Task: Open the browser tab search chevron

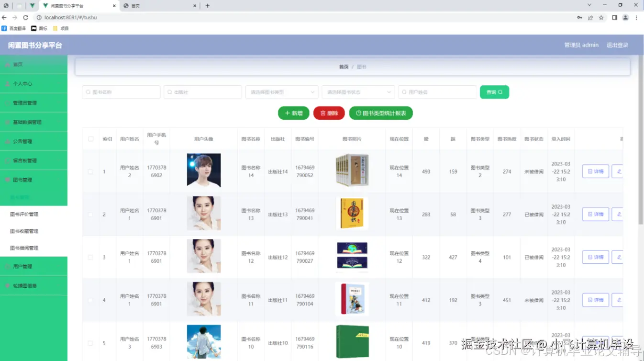Action: click(x=589, y=5)
